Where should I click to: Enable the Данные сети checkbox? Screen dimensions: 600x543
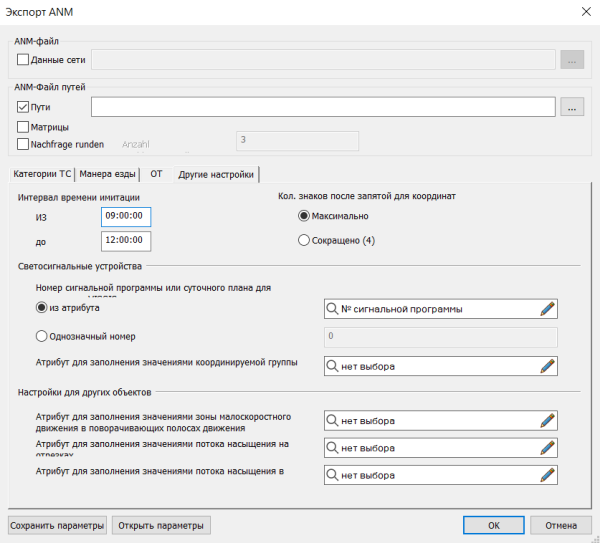click(24, 60)
